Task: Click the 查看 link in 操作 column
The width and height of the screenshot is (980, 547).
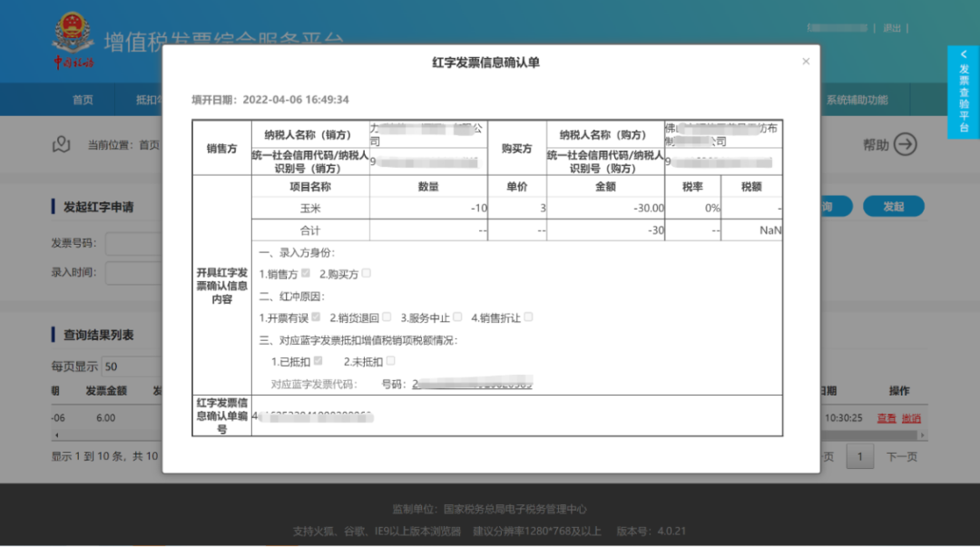Action: pos(886,418)
